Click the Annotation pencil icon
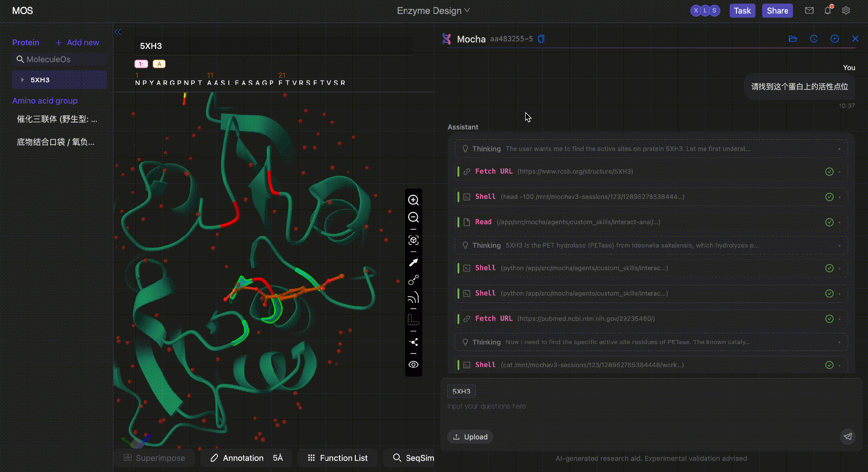The width and height of the screenshot is (868, 472). tap(214, 458)
